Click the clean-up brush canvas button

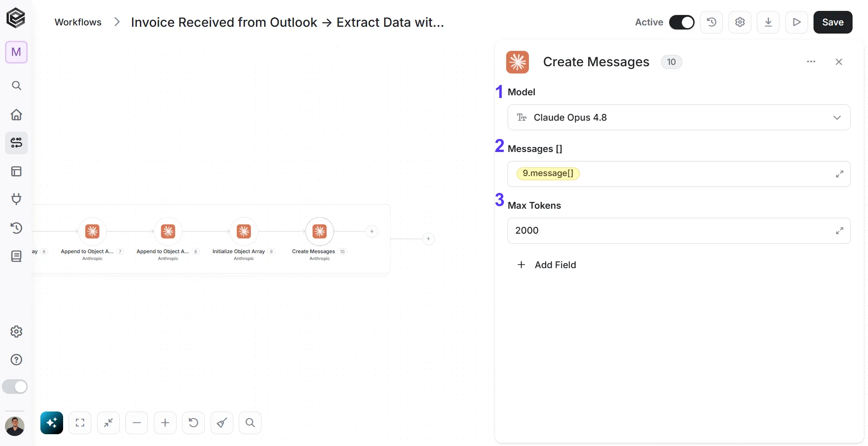click(222, 423)
